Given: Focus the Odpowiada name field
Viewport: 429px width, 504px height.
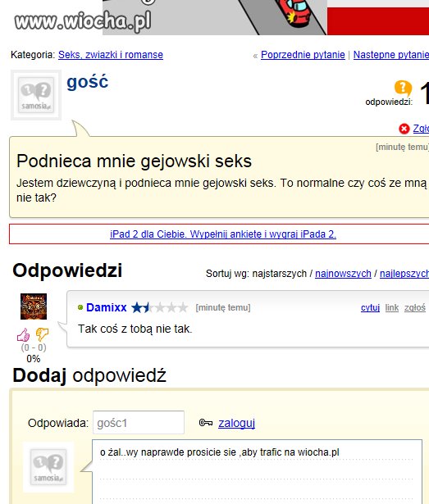Looking at the screenshot, I should (x=139, y=422).
